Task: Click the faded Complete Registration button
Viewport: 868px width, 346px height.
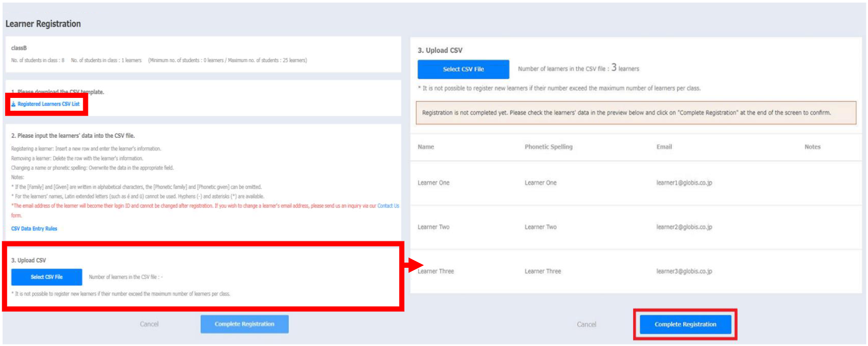Action: pos(244,324)
